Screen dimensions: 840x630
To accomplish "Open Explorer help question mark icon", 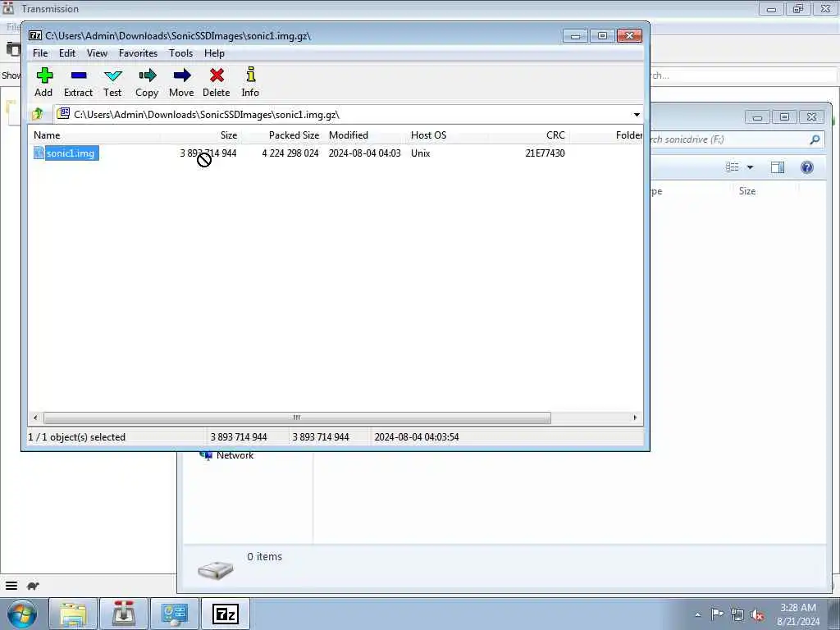I will [807, 167].
